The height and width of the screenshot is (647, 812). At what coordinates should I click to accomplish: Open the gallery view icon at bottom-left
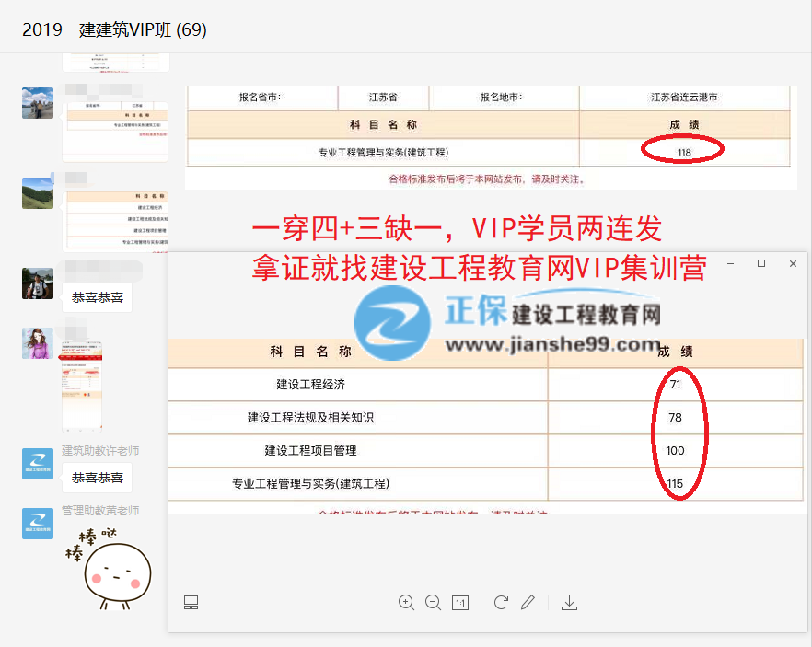[191, 603]
